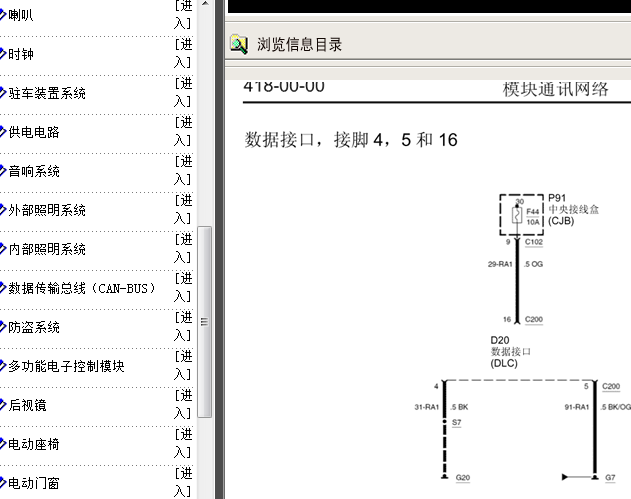Click [进入] next to 外部照明系统
This screenshot has height=499, width=631.
pyautogui.click(x=183, y=210)
